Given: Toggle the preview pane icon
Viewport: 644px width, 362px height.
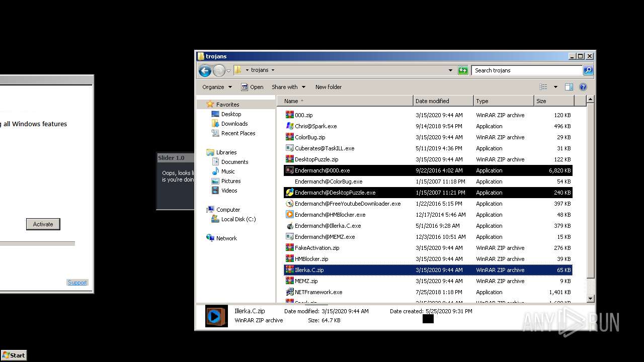Looking at the screenshot, I should coord(569,87).
